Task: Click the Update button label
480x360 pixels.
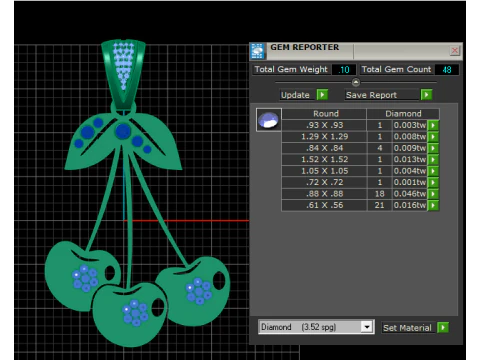Action: 295,95
